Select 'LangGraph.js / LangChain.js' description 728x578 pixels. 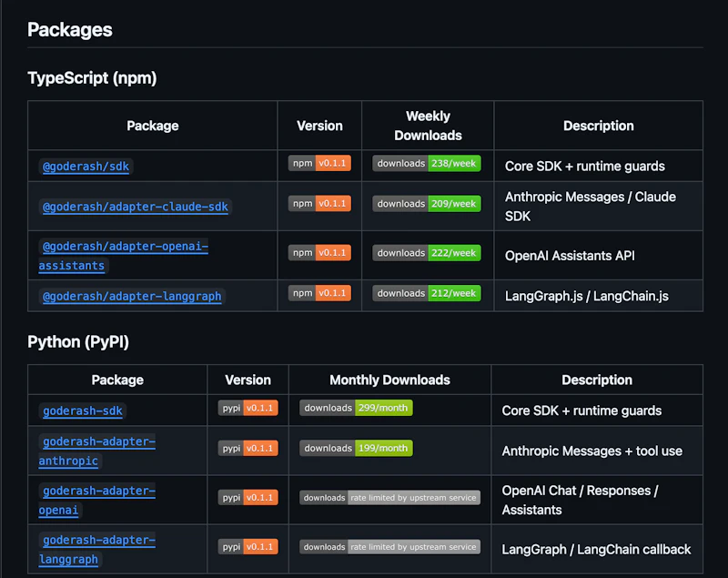tap(586, 296)
